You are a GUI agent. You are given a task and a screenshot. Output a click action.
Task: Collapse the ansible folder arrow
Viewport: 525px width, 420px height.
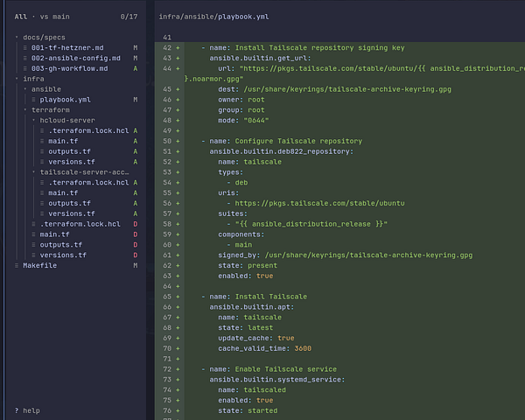point(25,89)
